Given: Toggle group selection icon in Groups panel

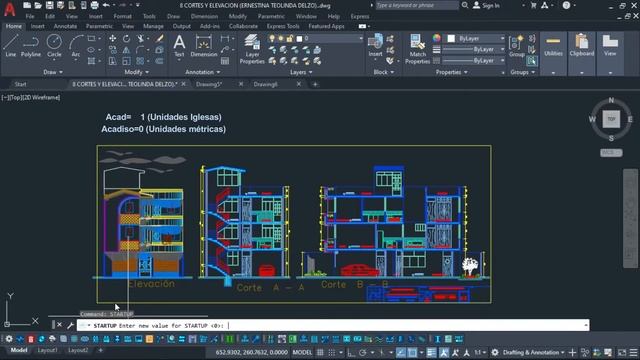Looking at the screenshot, I should [x=531, y=61].
